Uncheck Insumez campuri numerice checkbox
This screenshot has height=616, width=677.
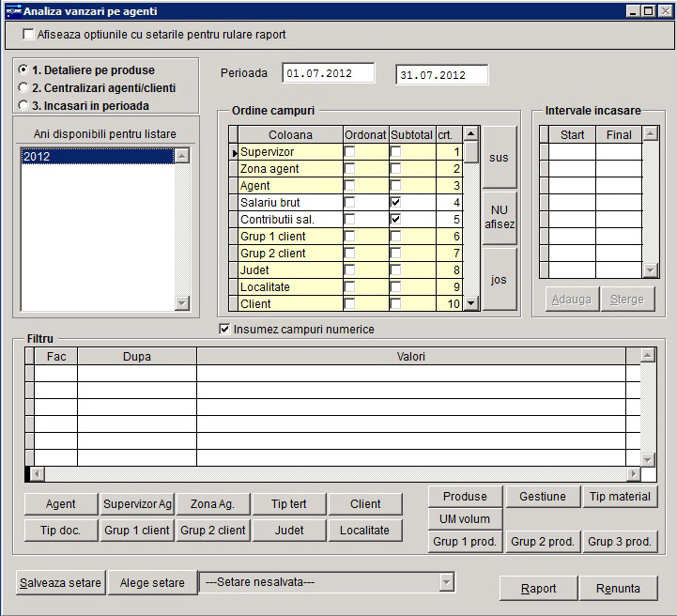point(224,329)
